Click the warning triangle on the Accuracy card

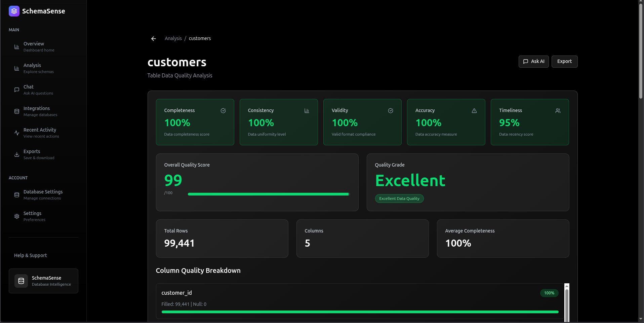(474, 111)
